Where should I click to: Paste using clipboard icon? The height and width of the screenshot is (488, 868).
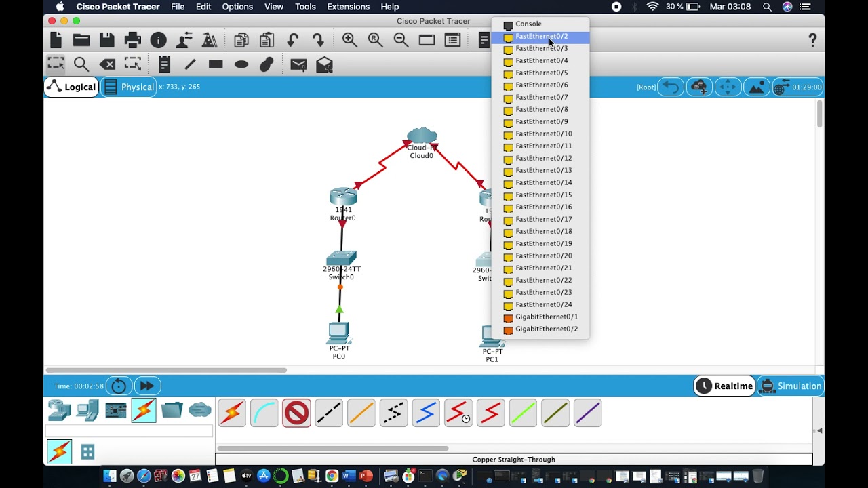pos(267,40)
